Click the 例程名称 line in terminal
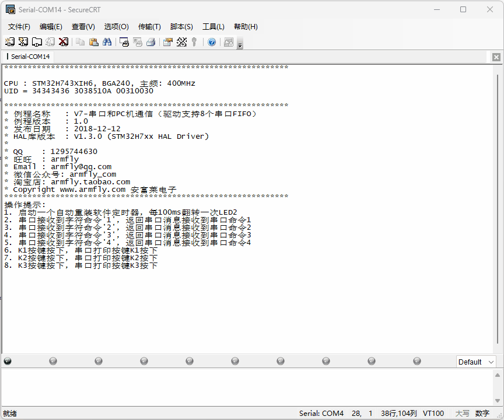Screen dimensions: 504x420 pos(130,114)
